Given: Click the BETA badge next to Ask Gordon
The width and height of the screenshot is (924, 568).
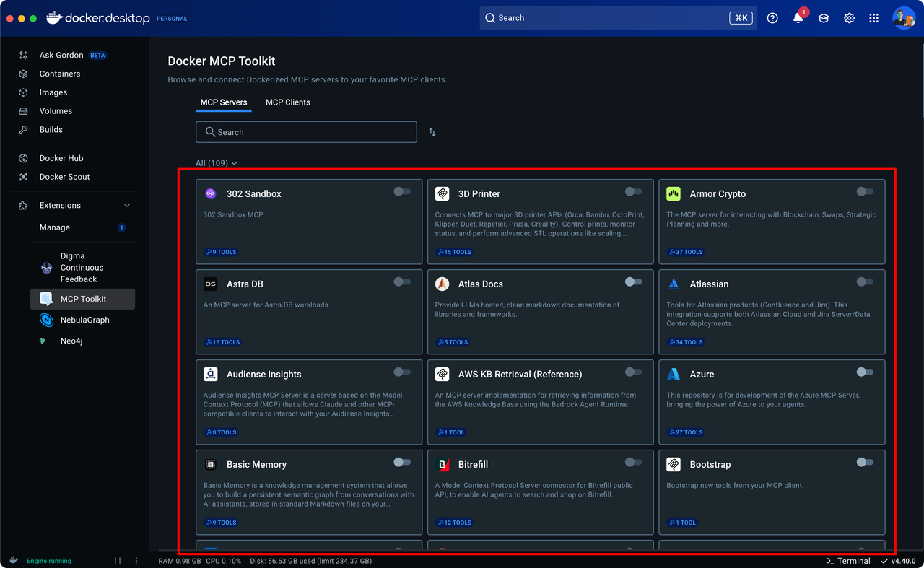Looking at the screenshot, I should click(97, 55).
